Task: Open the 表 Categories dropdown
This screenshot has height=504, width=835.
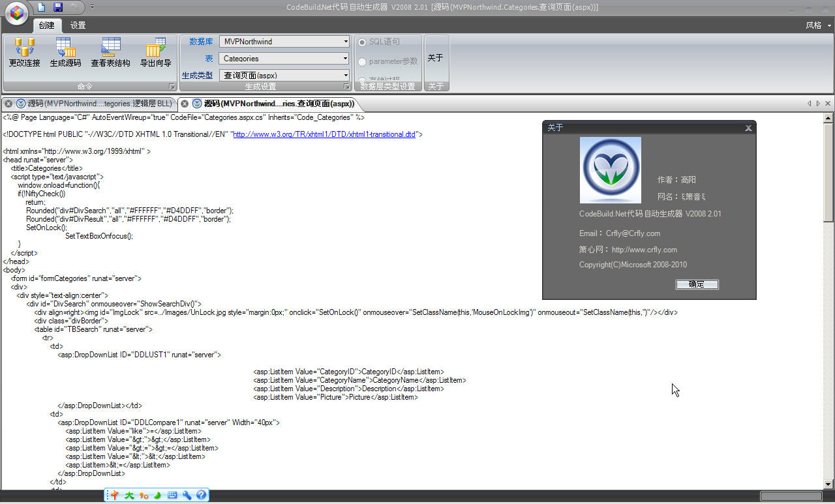Action: [346, 58]
